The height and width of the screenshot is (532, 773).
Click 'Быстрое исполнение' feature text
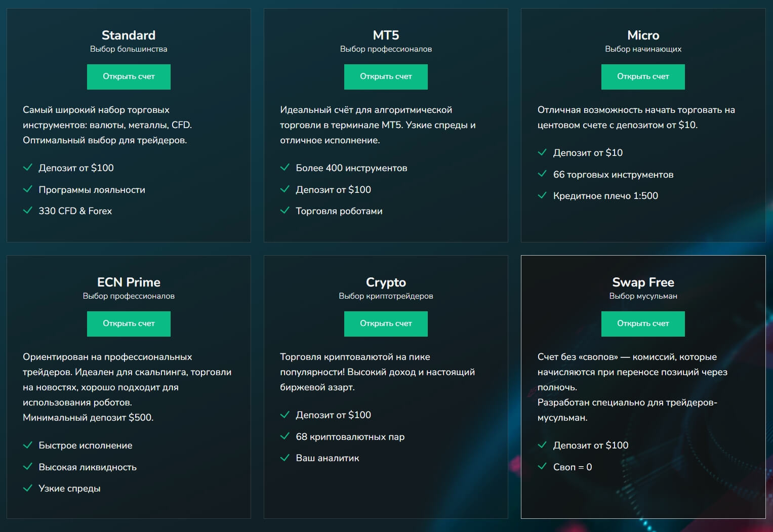pyautogui.click(x=86, y=445)
